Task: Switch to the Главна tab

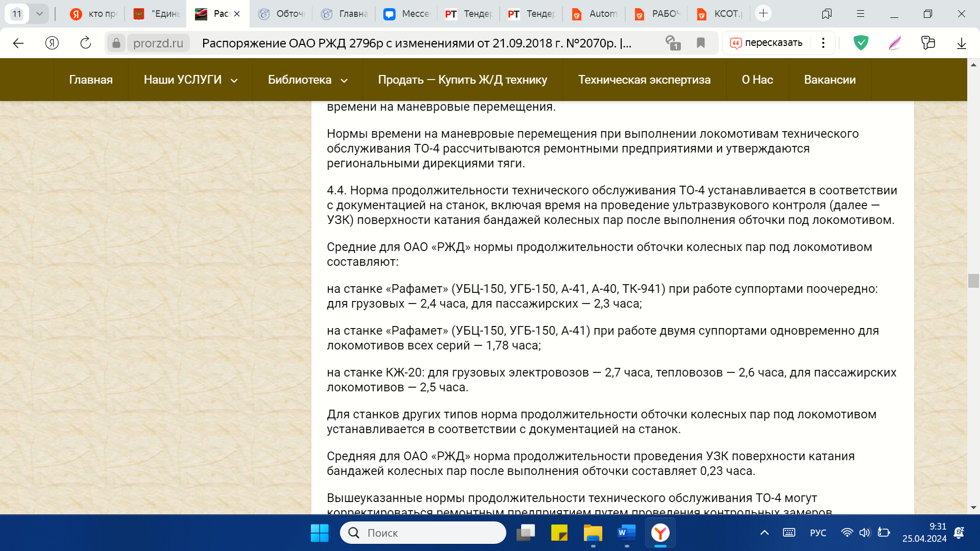Action: [344, 14]
